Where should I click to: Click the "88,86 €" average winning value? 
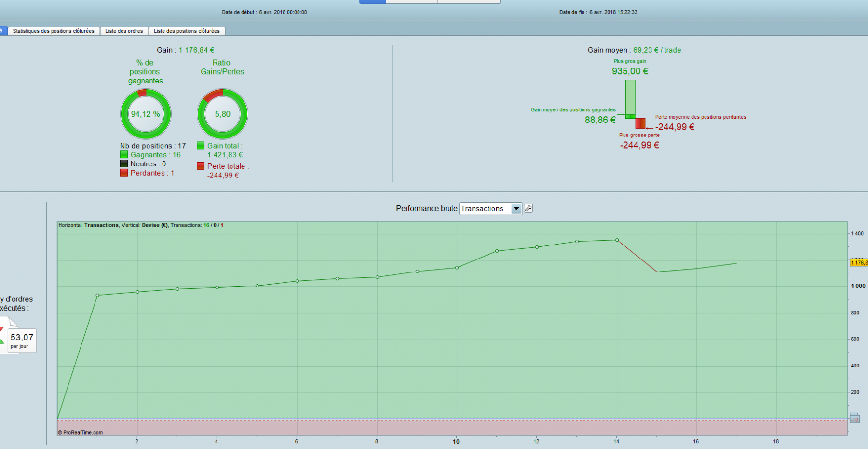click(600, 120)
